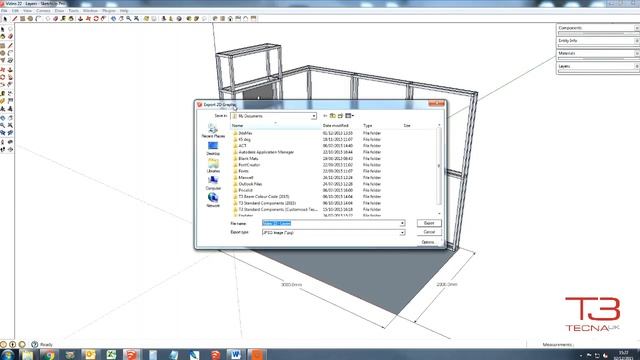The width and height of the screenshot is (640, 360).
Task: Switch to Excel in the taskbar
Action: pyautogui.click(x=111, y=354)
